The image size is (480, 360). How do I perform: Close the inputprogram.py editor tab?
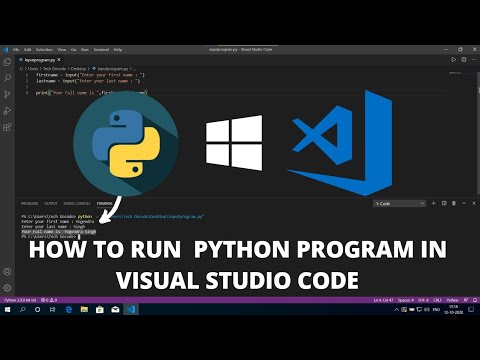click(x=59, y=60)
